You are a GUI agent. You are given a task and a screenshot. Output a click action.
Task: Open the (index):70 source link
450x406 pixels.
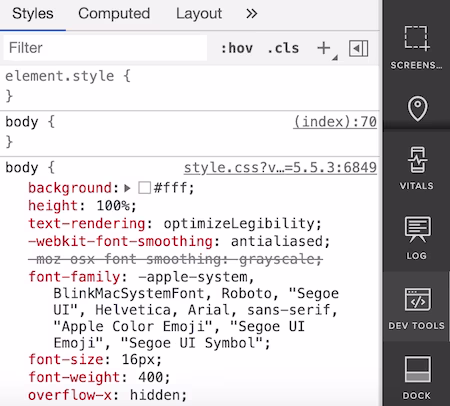click(335, 122)
